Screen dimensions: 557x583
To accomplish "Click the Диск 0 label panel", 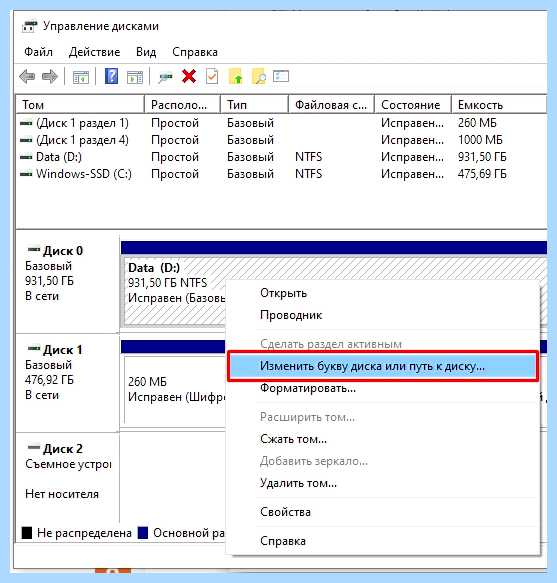I will click(67, 283).
